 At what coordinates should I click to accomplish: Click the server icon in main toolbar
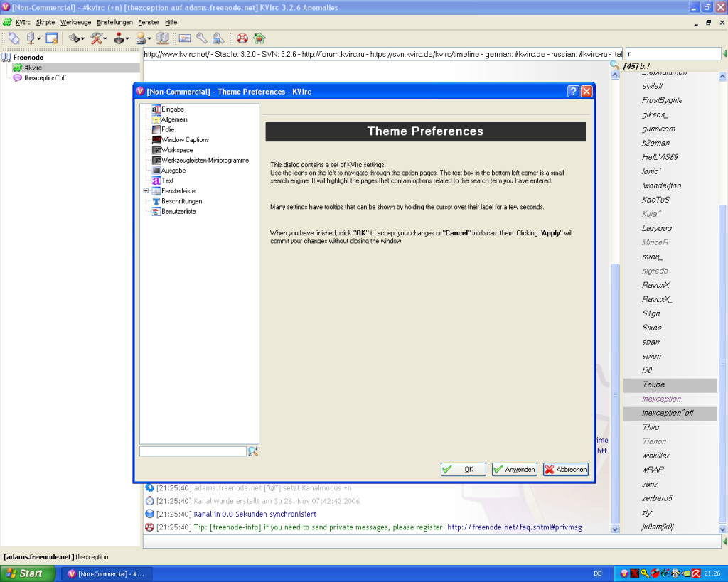point(31,38)
